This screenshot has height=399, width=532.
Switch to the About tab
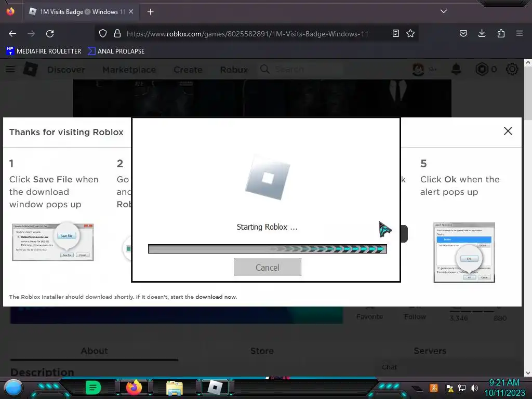[95, 351]
